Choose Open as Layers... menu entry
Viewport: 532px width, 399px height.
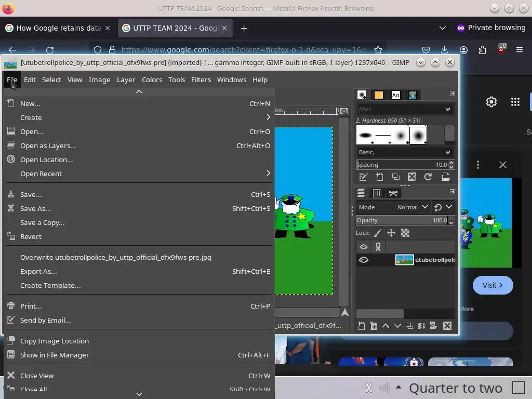point(139,145)
